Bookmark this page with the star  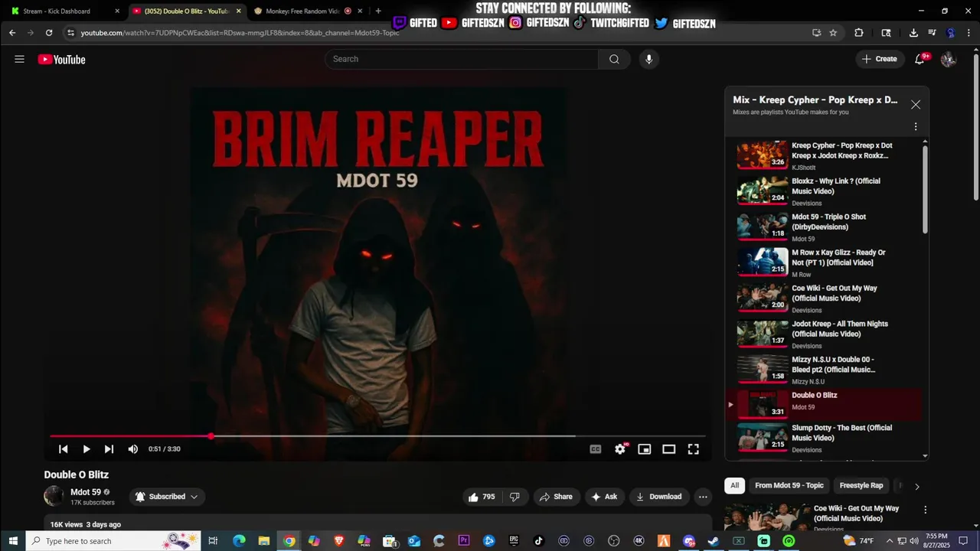pyautogui.click(x=833, y=33)
